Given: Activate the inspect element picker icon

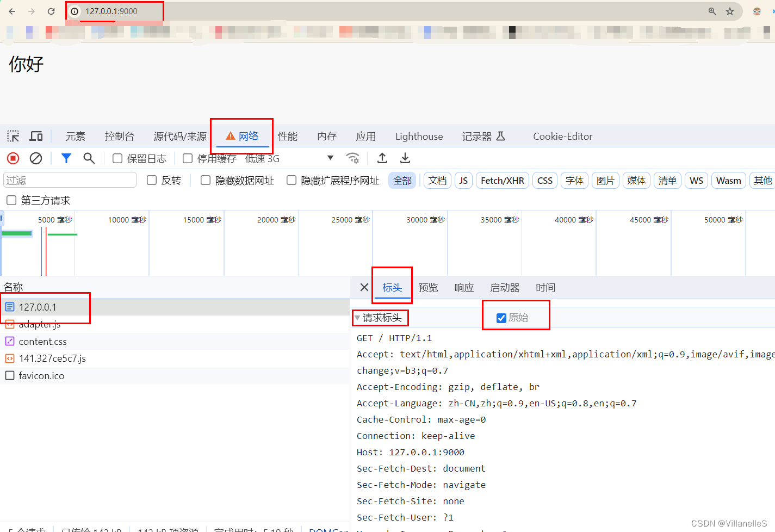Looking at the screenshot, I should [x=13, y=136].
